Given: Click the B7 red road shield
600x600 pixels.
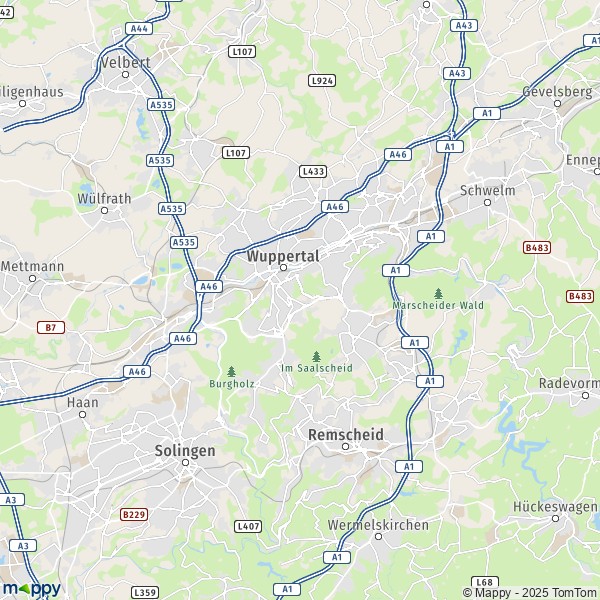Looking at the screenshot, I should (x=51, y=328).
